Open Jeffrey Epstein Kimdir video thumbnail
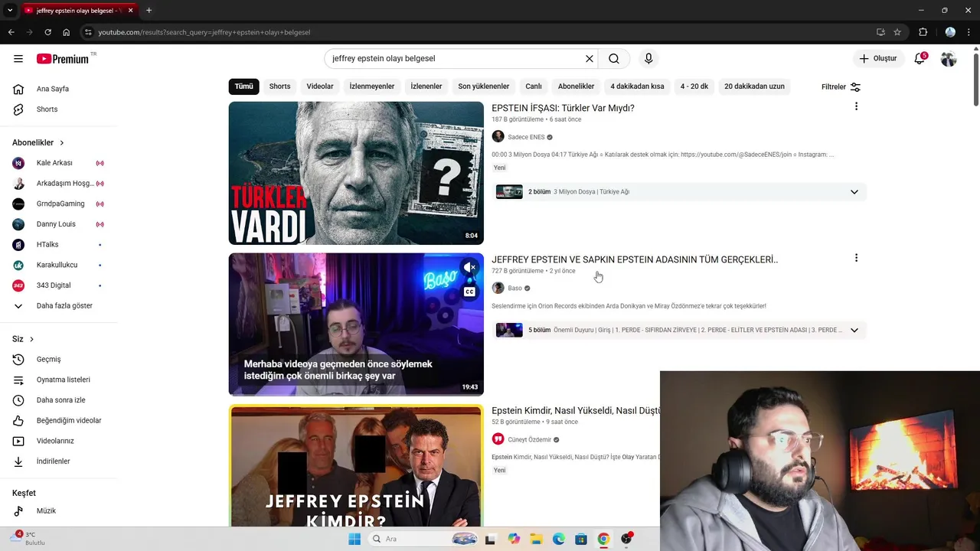Viewport: 980px width, 551px height. (356, 466)
